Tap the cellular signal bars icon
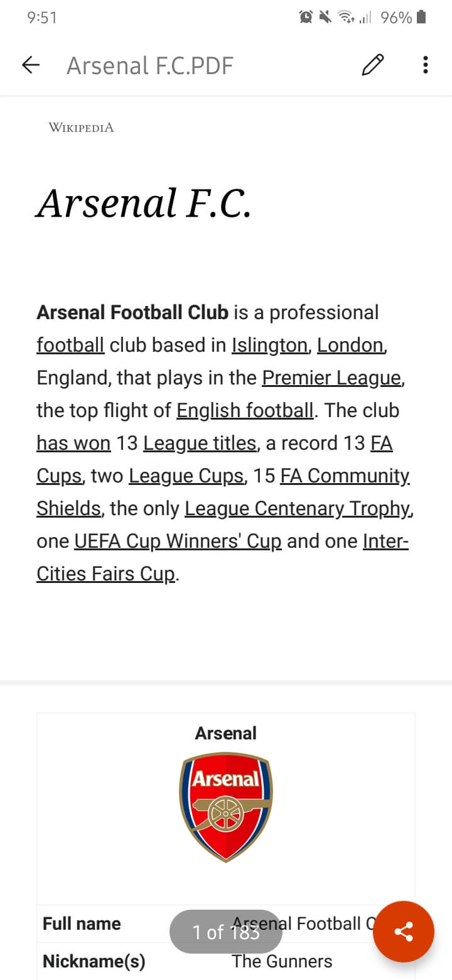 365,18
